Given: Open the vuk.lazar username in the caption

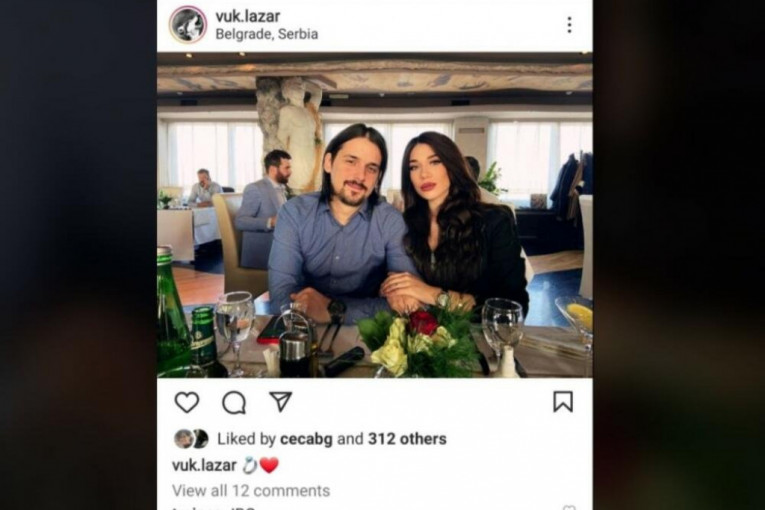Looking at the screenshot, I should click(204, 466).
